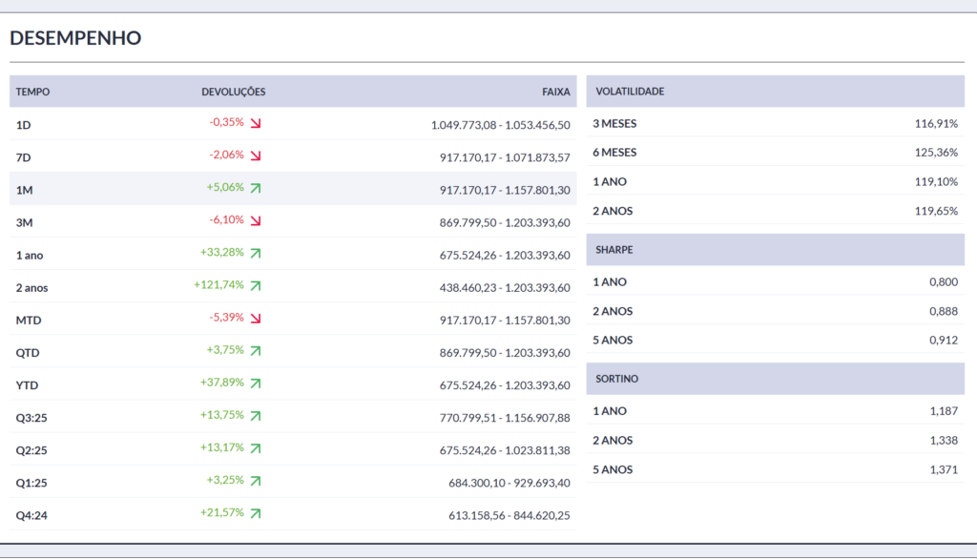
Task: Select the VOLATILIDADE section header
Action: pyautogui.click(x=630, y=92)
